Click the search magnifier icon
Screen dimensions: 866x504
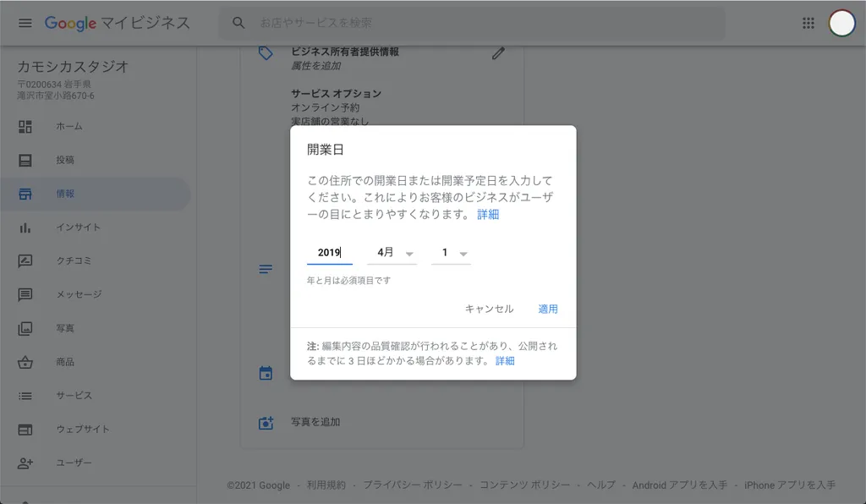(x=238, y=23)
